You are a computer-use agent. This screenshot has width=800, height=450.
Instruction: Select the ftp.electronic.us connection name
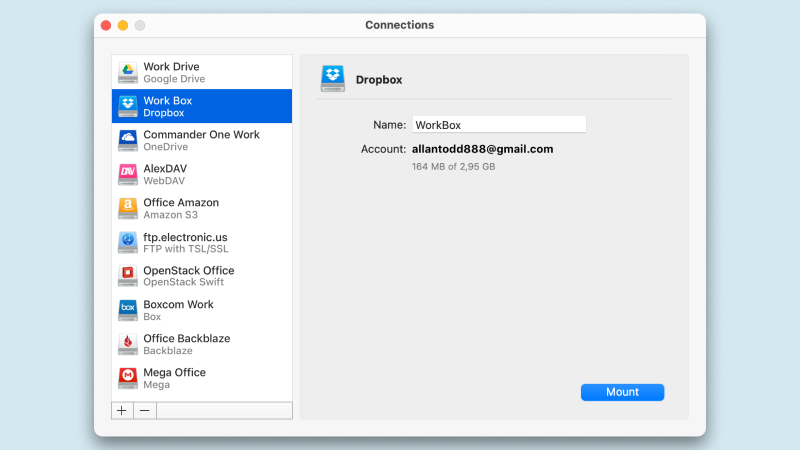[185, 237]
